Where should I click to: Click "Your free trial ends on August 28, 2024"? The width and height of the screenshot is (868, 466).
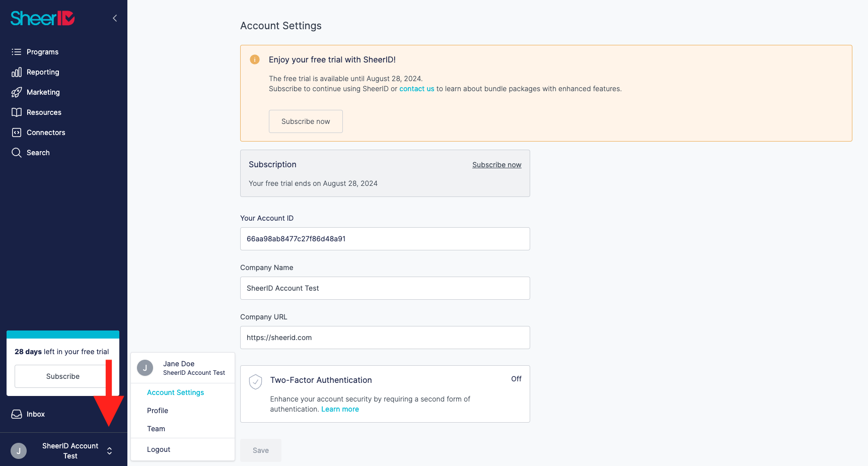[x=313, y=183]
